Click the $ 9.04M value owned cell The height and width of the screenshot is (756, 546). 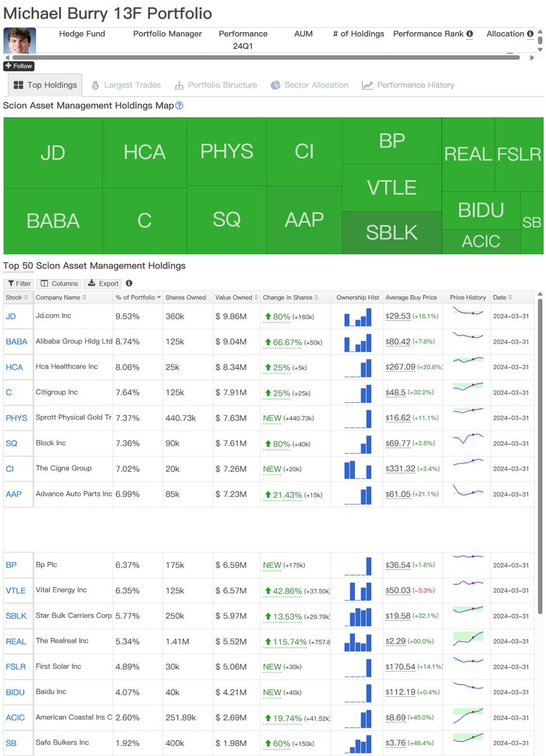tap(231, 341)
